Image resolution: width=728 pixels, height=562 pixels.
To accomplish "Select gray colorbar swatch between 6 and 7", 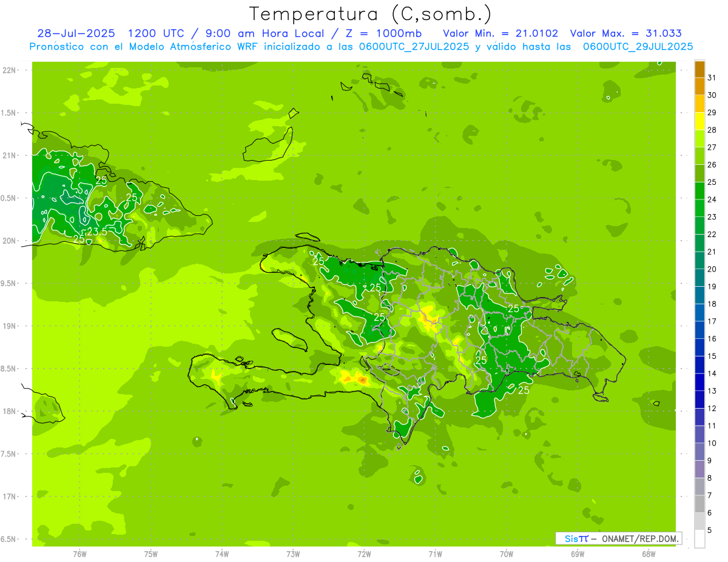I will (x=699, y=504).
